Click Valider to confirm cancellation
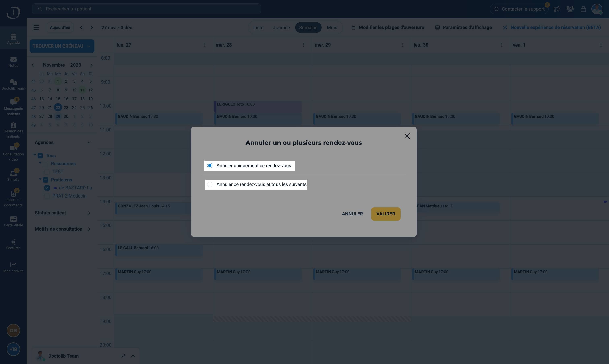The image size is (609, 364). pos(385,214)
